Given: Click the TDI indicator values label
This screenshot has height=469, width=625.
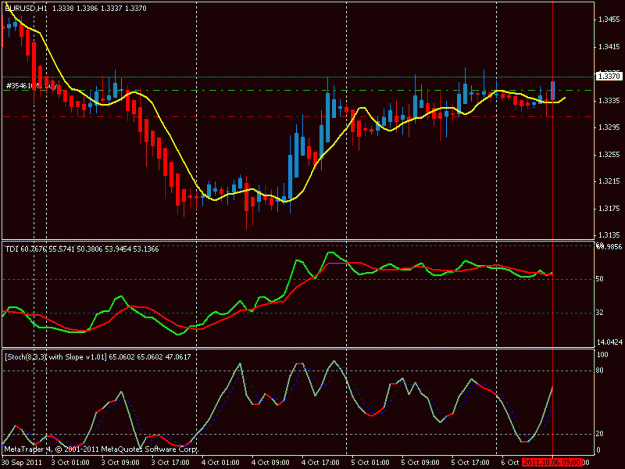Looking at the screenshot, I should coord(82,249).
